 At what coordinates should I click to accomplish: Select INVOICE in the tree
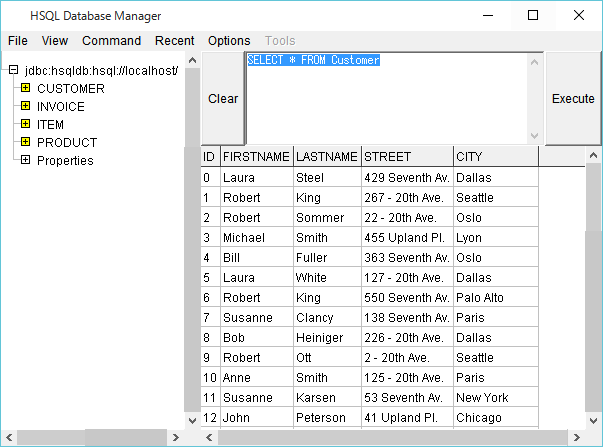61,107
